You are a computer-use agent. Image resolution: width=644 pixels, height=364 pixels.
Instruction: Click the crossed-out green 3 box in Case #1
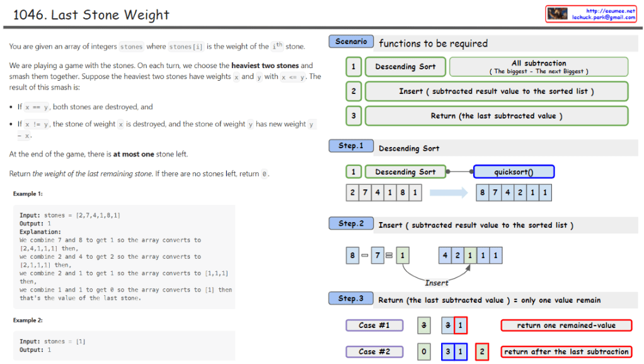[424, 326]
